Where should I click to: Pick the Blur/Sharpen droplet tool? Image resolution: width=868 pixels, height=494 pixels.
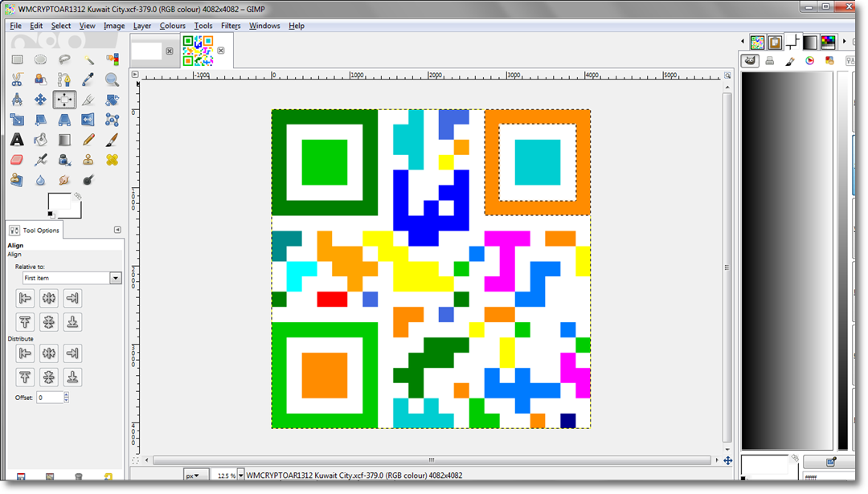coord(40,180)
